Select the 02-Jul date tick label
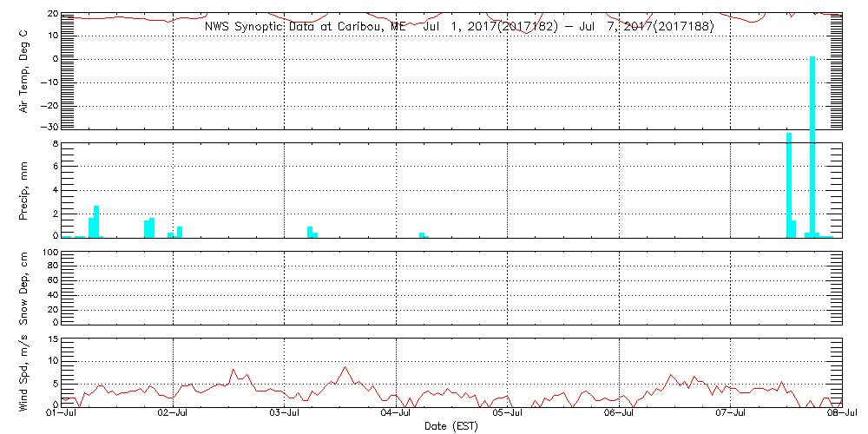 173,415
